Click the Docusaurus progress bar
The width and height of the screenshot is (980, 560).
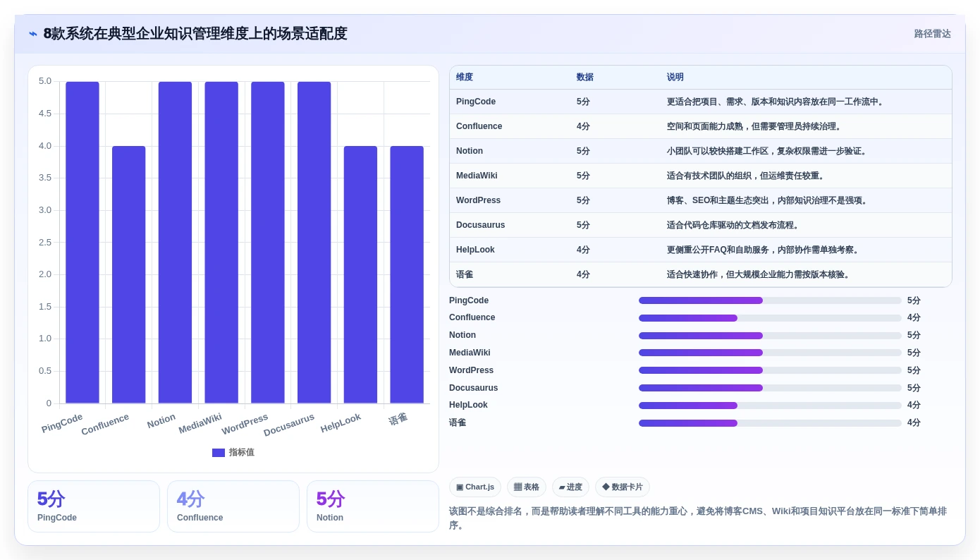[770, 388]
